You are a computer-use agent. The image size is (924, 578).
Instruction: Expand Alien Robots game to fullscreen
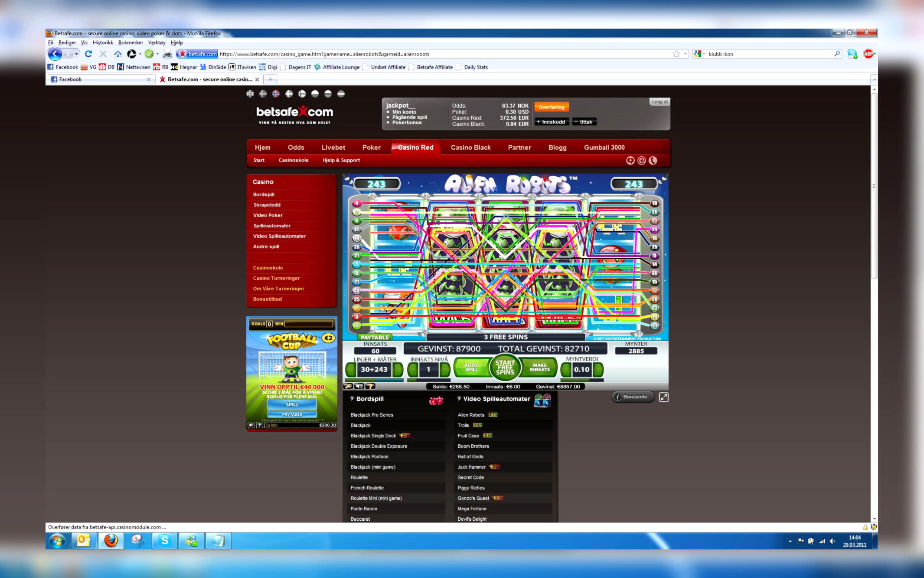[663, 397]
